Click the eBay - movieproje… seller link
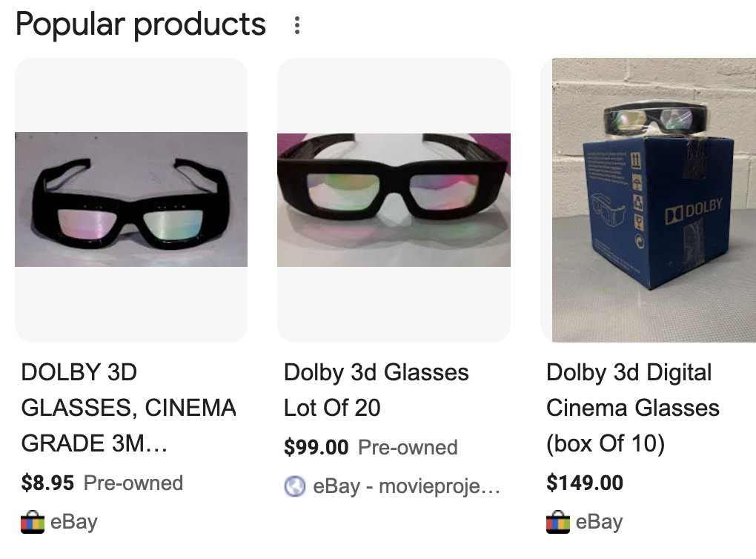Screen dimensions: 756x559 pos(406,486)
